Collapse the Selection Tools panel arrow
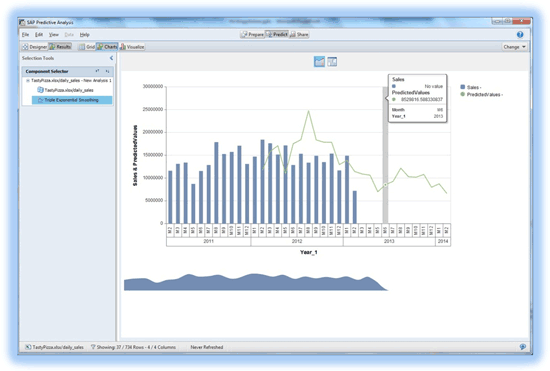The width and height of the screenshot is (550, 371). coord(111,58)
